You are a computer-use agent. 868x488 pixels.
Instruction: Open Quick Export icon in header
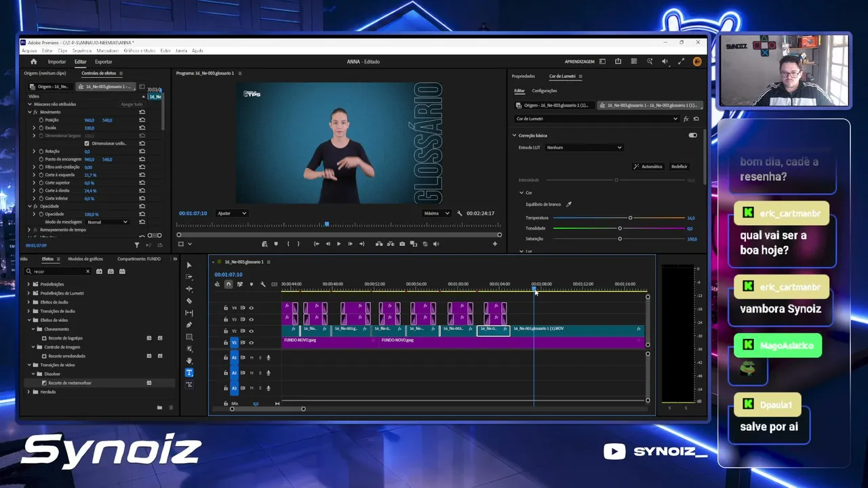(618, 62)
